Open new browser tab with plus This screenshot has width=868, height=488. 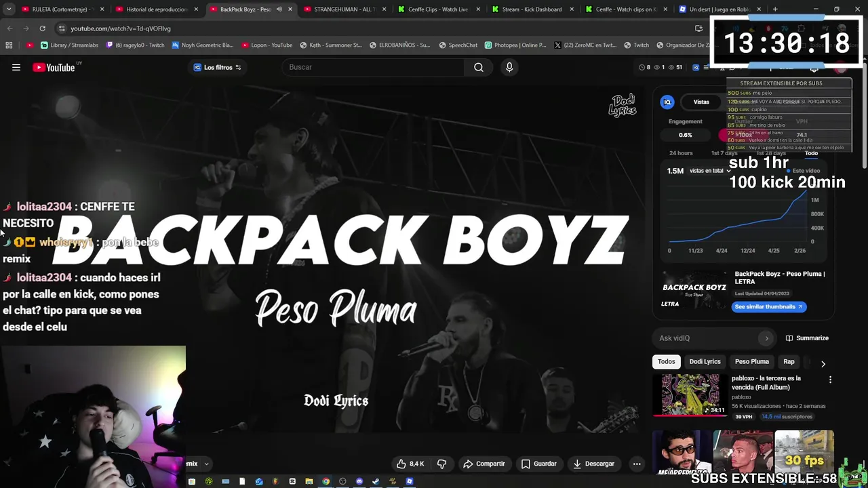(775, 9)
